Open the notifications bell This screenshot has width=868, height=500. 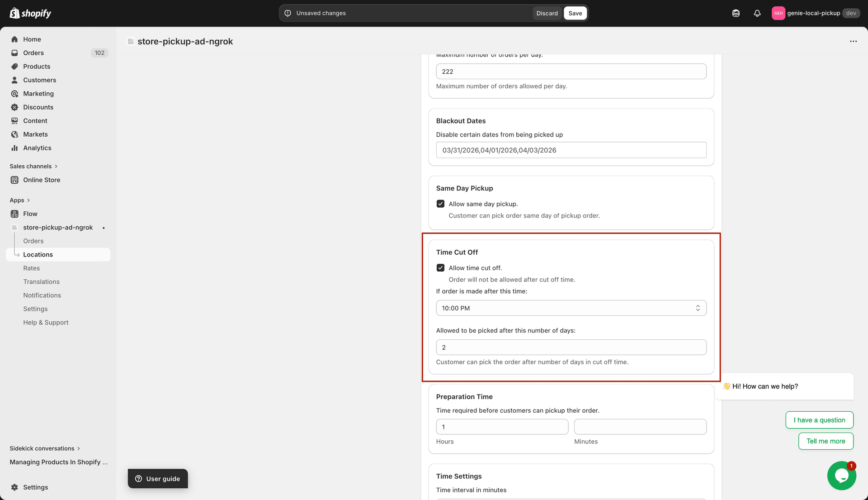coord(757,13)
